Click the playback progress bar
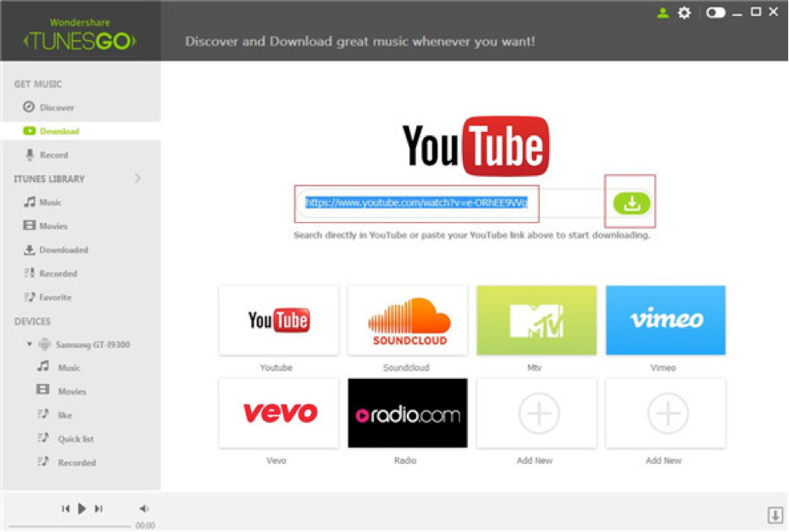 [70, 526]
